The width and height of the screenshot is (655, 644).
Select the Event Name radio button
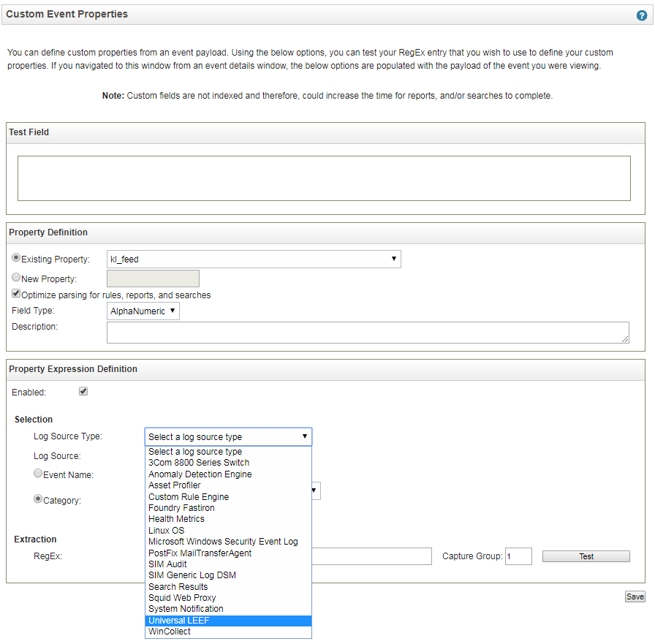[37, 473]
